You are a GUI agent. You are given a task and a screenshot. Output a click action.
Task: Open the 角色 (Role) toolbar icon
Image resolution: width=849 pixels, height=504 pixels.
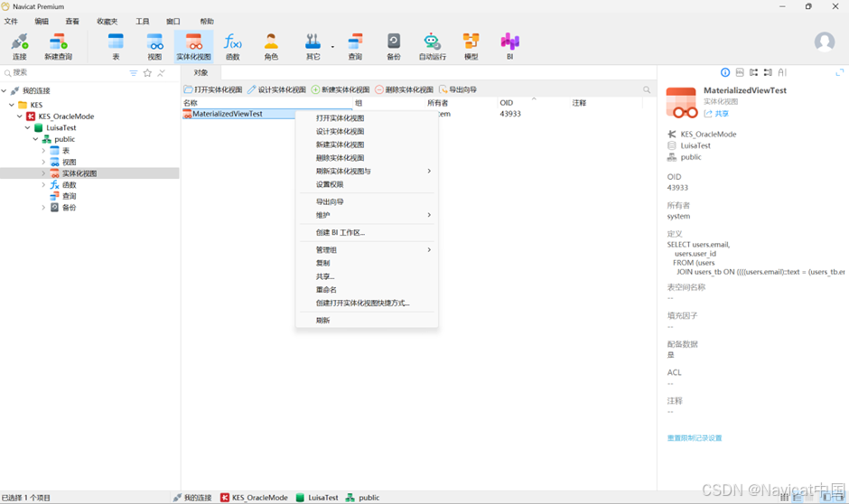pyautogui.click(x=271, y=47)
